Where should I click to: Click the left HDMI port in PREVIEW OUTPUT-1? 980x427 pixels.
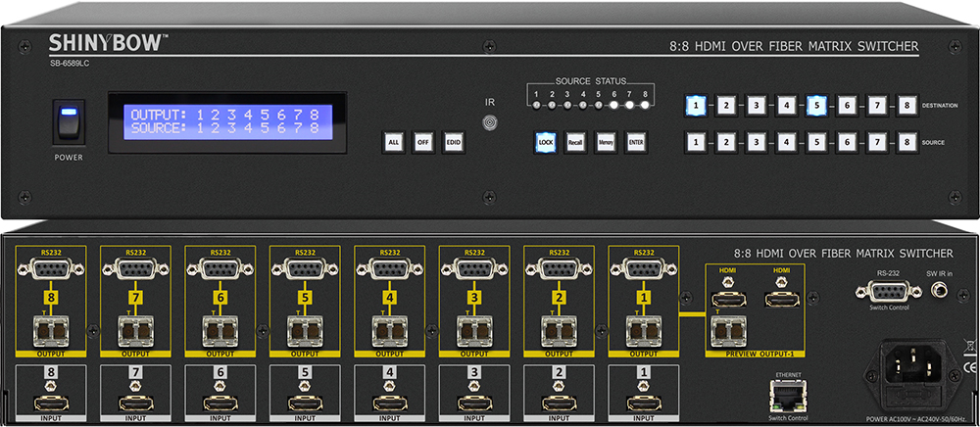click(728, 301)
